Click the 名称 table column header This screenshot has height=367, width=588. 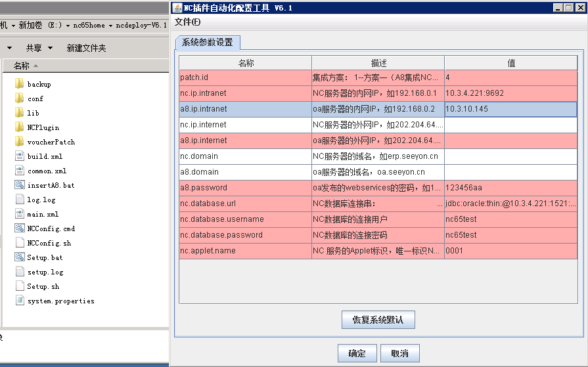(x=246, y=63)
